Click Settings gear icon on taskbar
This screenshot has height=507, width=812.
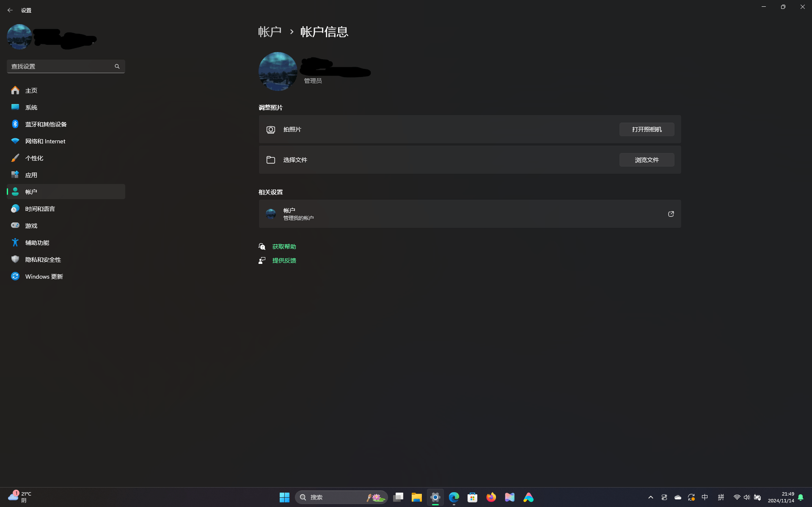point(435,497)
